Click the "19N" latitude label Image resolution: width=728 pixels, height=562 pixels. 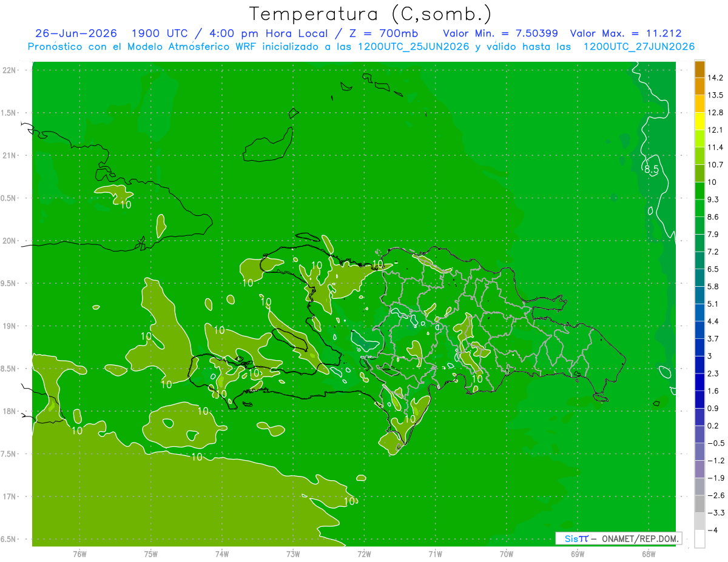coord(10,326)
